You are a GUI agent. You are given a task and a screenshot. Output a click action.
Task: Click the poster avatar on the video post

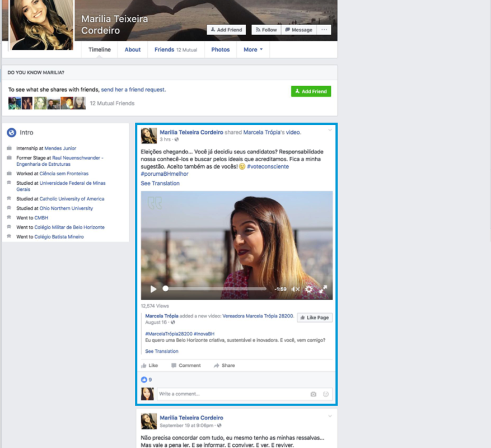(x=149, y=136)
